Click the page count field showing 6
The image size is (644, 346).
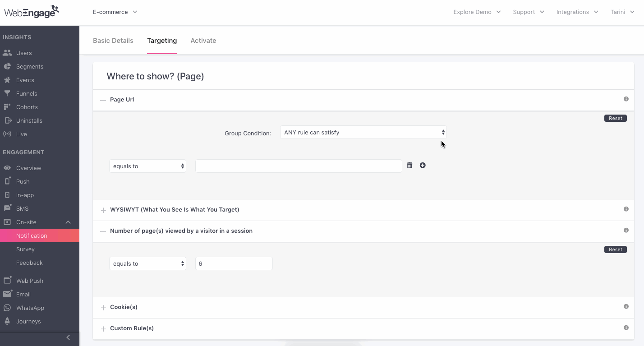[234, 263]
